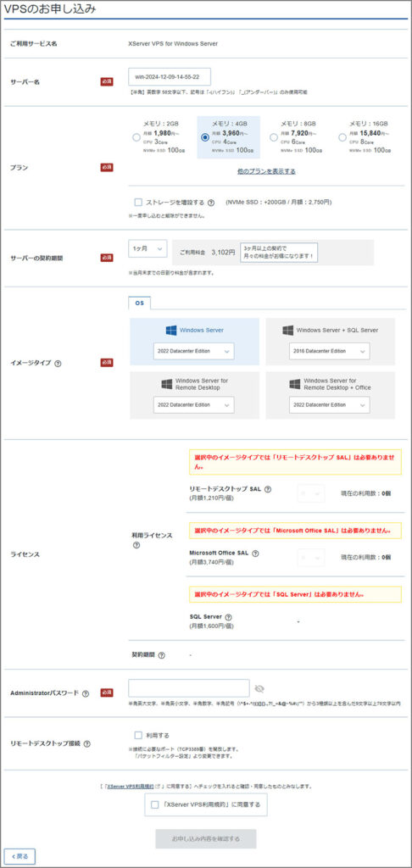The height and width of the screenshot is (868, 412).
Task: Open the 他のプランを表示する link
Action: [x=266, y=171]
